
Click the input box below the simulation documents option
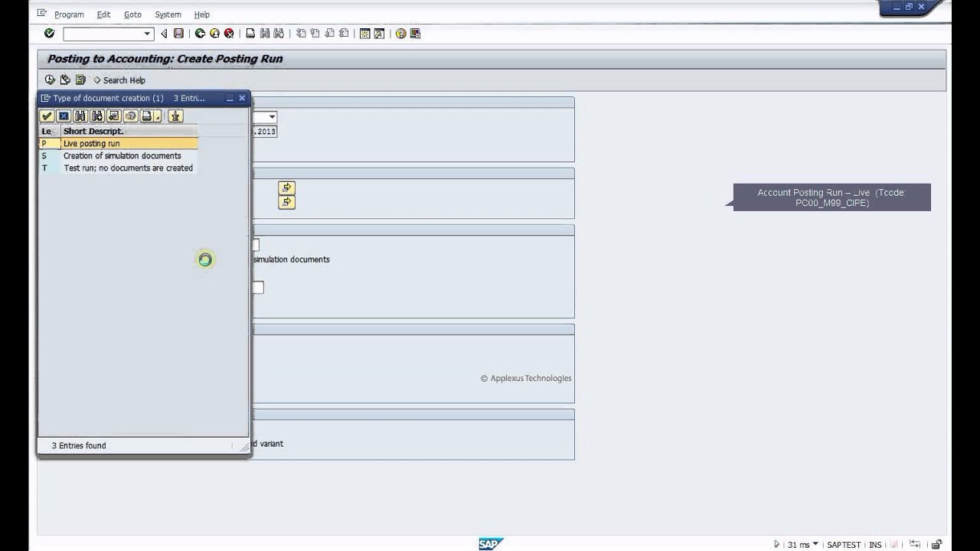coord(258,288)
